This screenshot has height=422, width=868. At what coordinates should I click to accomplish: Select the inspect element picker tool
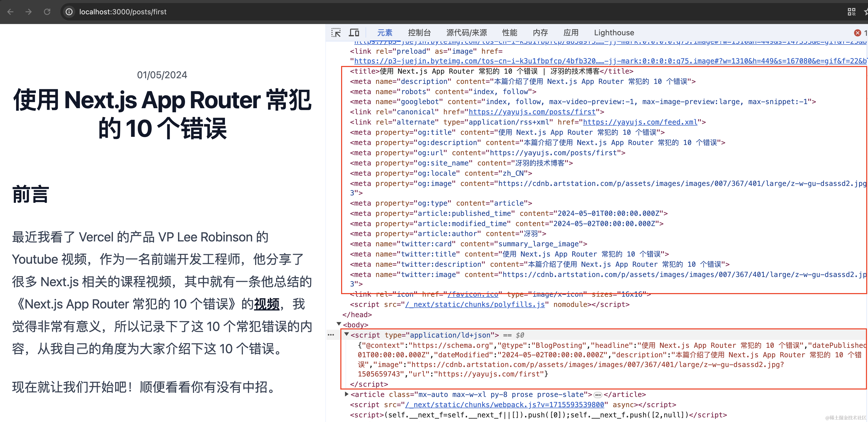tap(336, 32)
